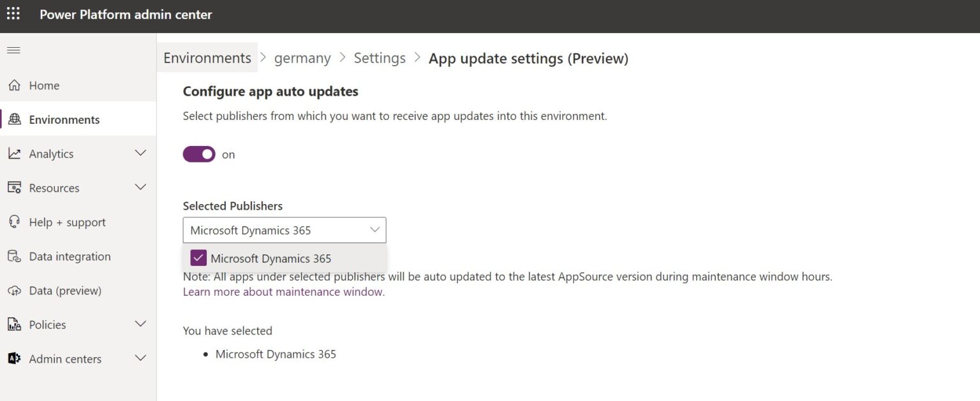Open the Resources icon in the sidebar

click(x=14, y=187)
